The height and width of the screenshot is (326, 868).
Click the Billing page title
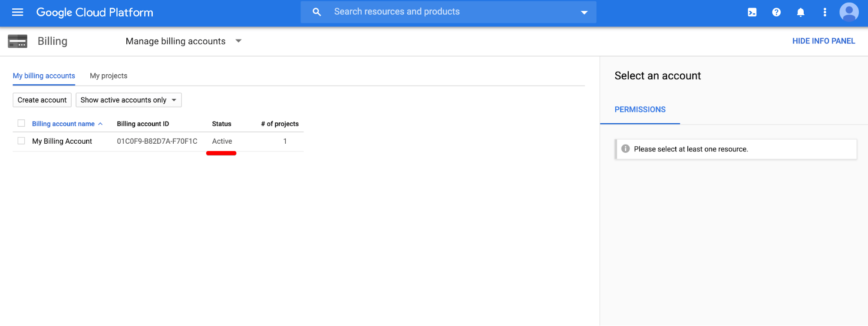(53, 41)
